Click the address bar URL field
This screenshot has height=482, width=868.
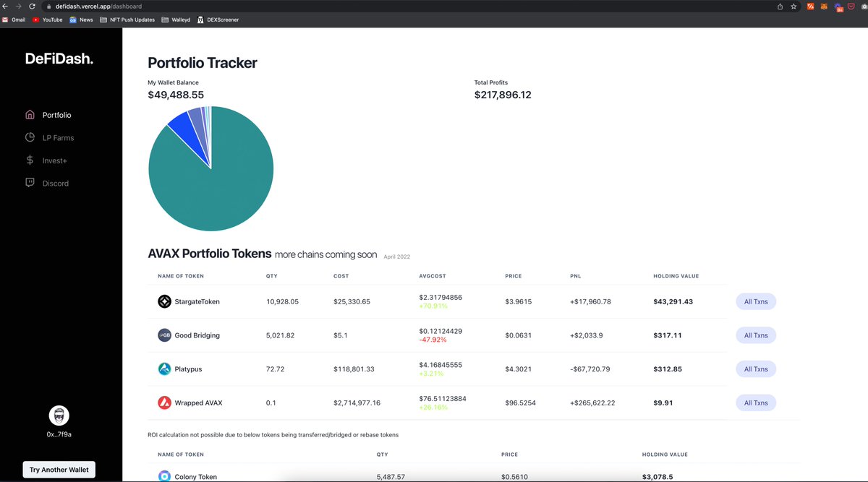405,7
